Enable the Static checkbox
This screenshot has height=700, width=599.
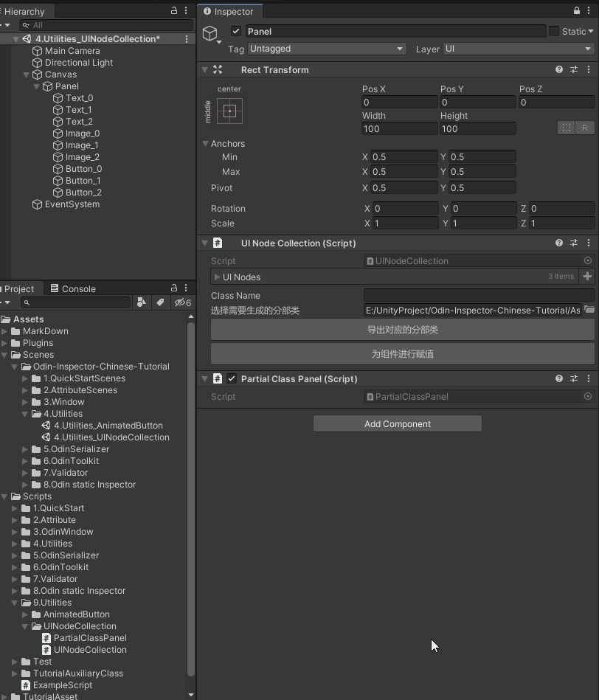(x=554, y=31)
